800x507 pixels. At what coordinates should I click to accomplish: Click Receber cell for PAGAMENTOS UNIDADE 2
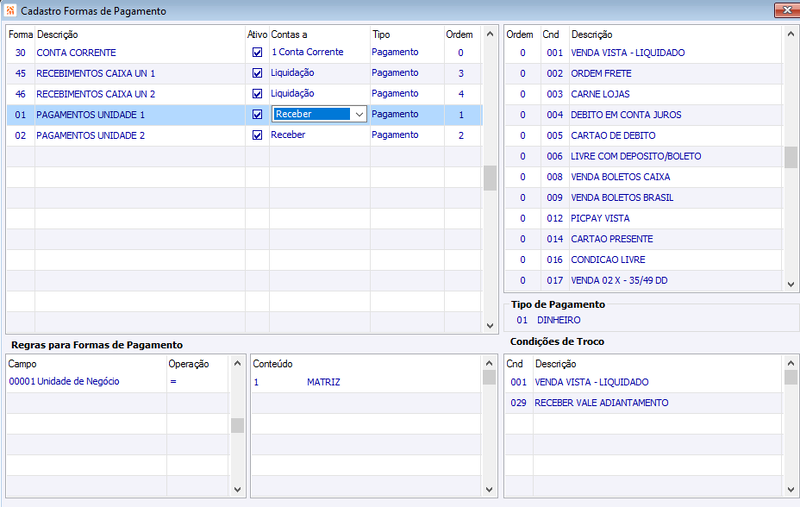click(288, 135)
